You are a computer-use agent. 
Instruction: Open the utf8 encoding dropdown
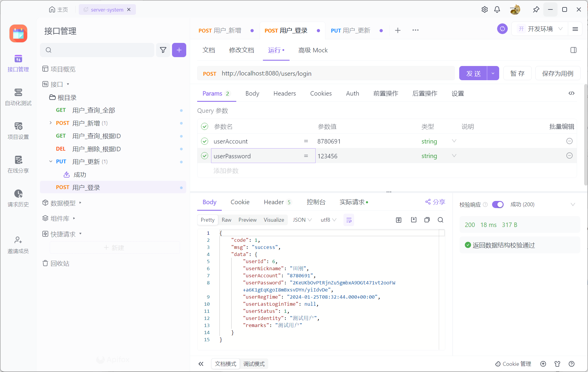pyautogui.click(x=328, y=220)
